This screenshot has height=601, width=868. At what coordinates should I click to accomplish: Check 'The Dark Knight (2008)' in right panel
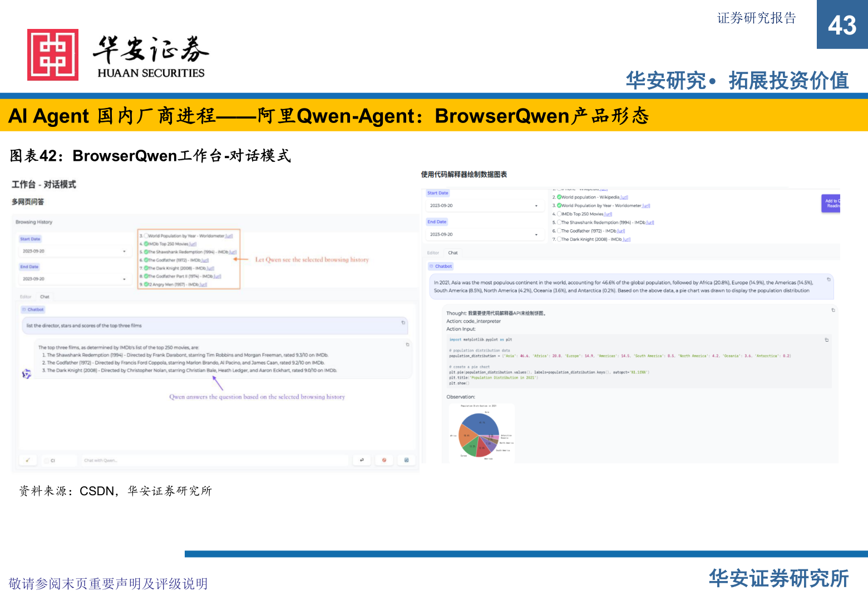559,239
